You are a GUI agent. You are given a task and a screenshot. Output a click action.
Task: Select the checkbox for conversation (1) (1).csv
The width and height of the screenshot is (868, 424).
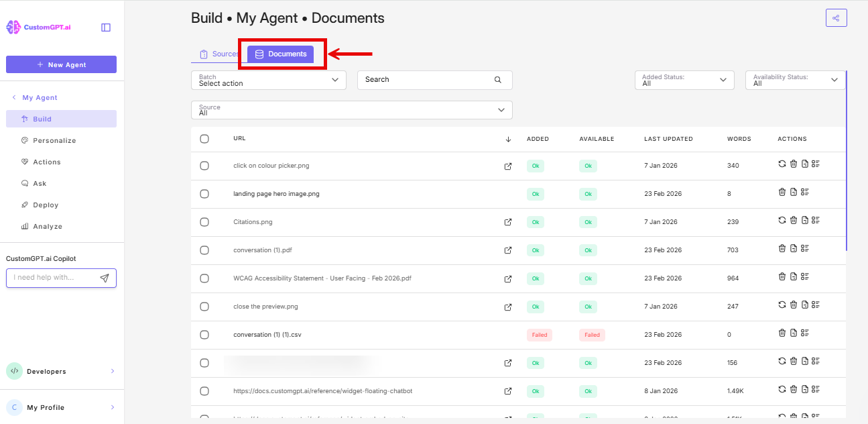coord(204,334)
